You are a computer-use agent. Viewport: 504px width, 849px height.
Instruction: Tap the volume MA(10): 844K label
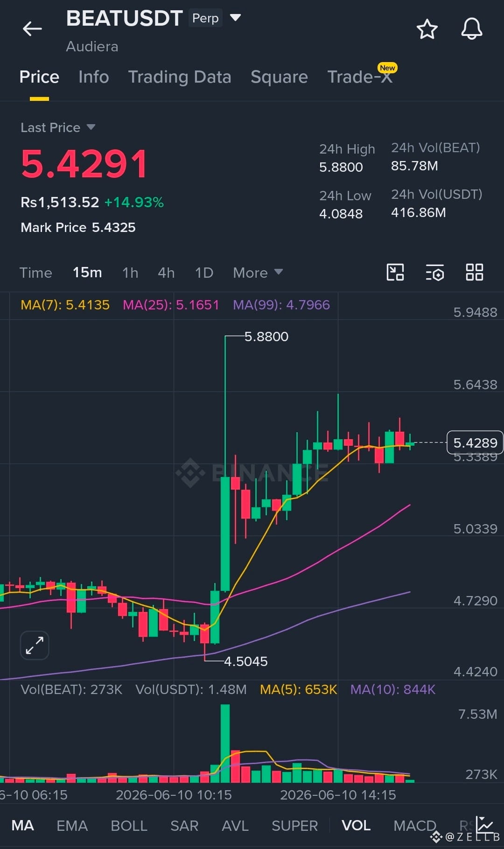[393, 689]
